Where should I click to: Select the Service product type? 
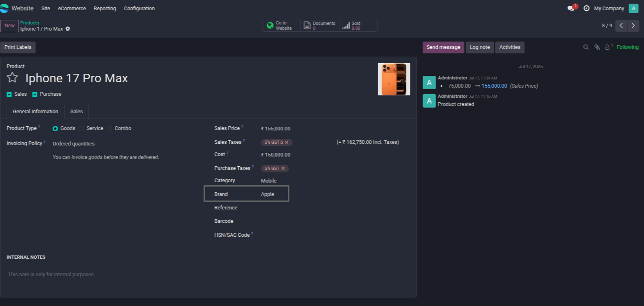coord(81,129)
